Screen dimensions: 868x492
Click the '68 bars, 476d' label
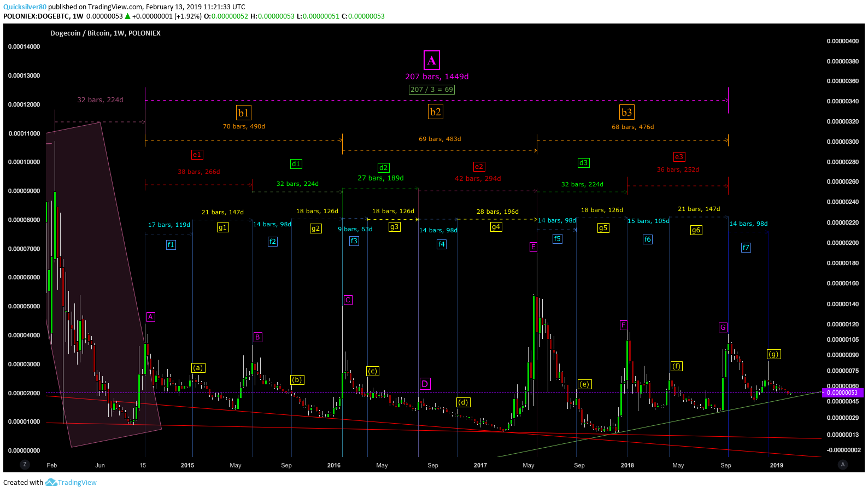632,127
